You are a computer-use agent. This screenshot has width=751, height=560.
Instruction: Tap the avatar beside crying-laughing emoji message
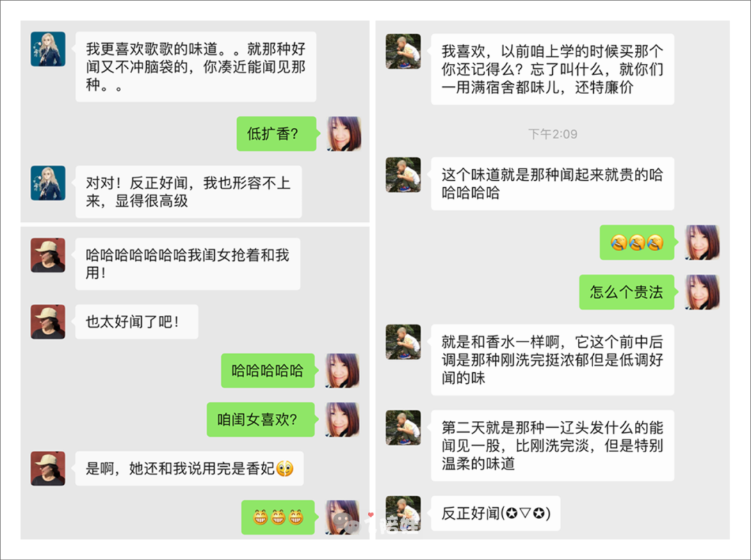pos(702,242)
